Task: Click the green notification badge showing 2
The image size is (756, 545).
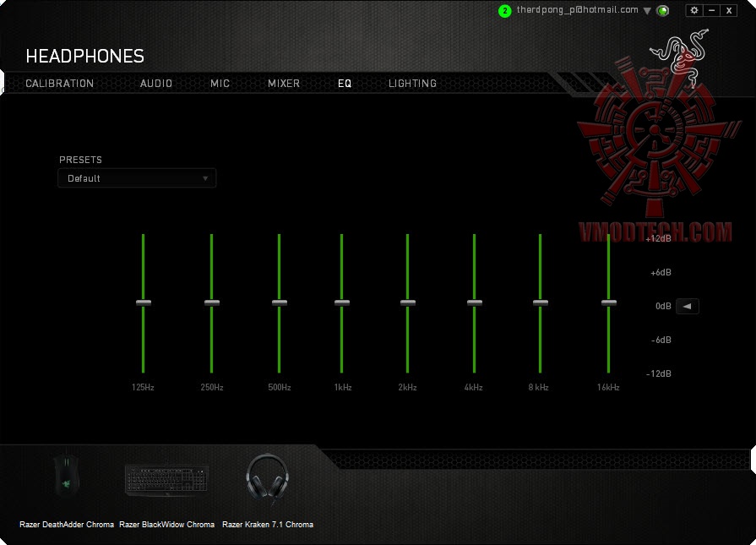Action: pyautogui.click(x=504, y=11)
